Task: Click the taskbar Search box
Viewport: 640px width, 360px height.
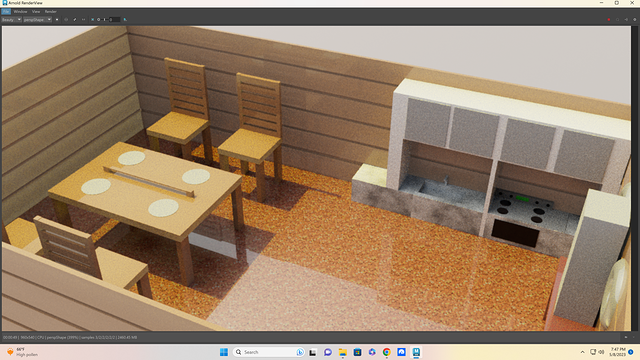Action: point(269,352)
